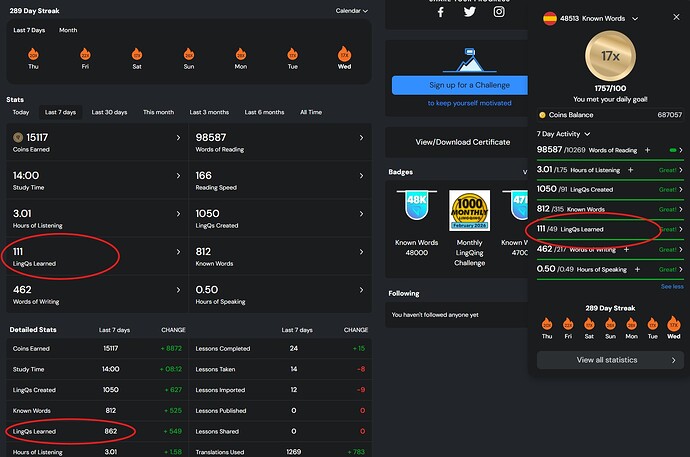Click Lessons Completed row in Detailed Stats
Image resolution: width=690 pixels, height=457 pixels.
(x=280, y=348)
